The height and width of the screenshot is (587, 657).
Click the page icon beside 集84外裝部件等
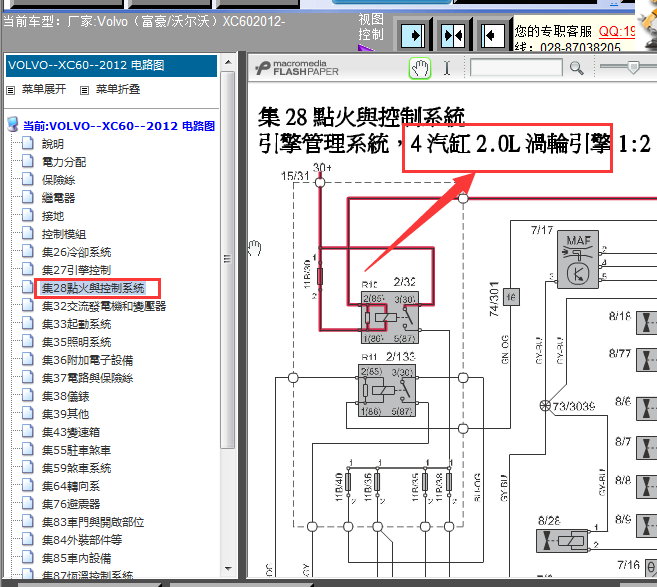tap(28, 540)
